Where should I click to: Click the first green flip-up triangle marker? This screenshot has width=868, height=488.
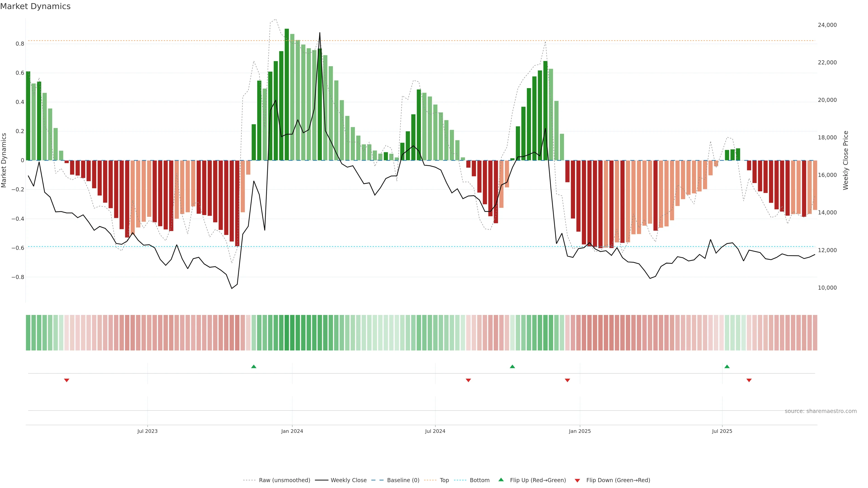[254, 366]
